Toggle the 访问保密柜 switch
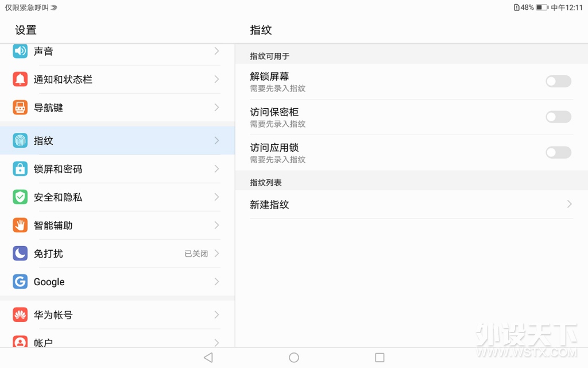This screenshot has height=368, width=588. pyautogui.click(x=558, y=117)
